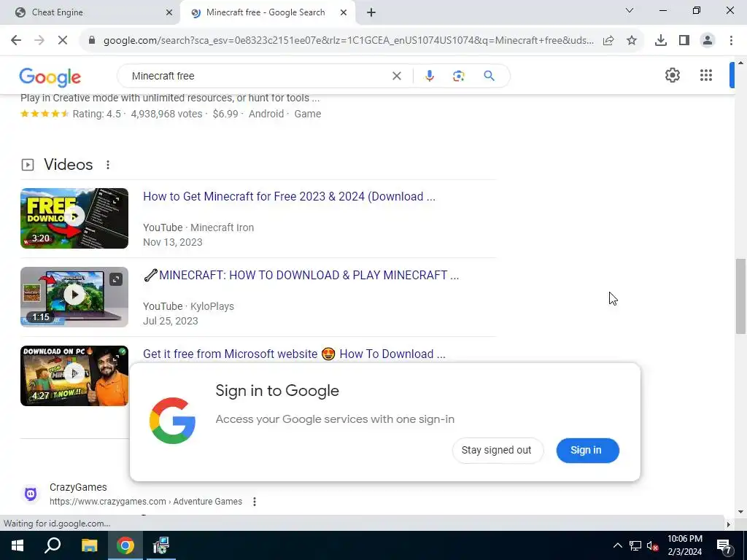This screenshot has height=560, width=747.
Task: Switch to the Cheat Engine tab
Action: click(x=90, y=12)
